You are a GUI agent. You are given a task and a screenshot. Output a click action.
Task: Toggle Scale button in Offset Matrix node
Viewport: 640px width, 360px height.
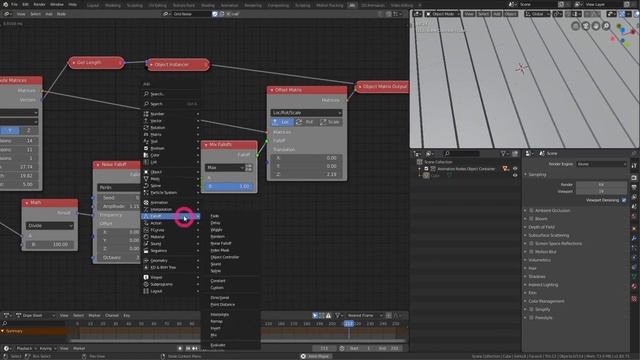click(x=330, y=122)
